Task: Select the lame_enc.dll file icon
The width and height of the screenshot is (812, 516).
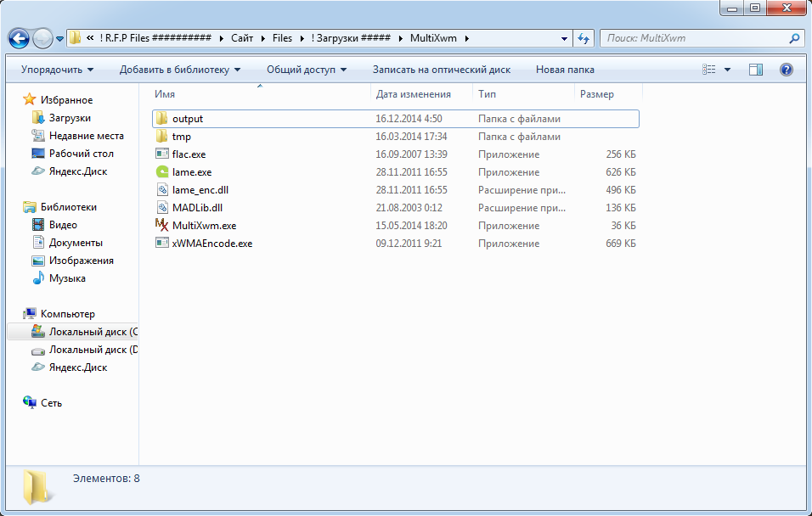Action: point(162,189)
